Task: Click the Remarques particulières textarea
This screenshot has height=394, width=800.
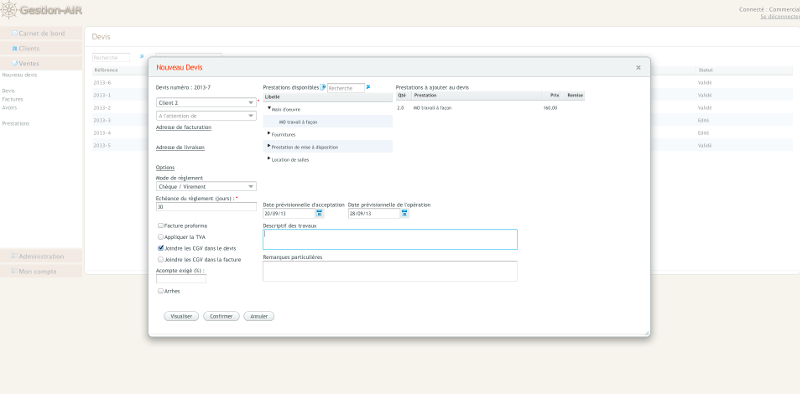Action: tap(390, 271)
